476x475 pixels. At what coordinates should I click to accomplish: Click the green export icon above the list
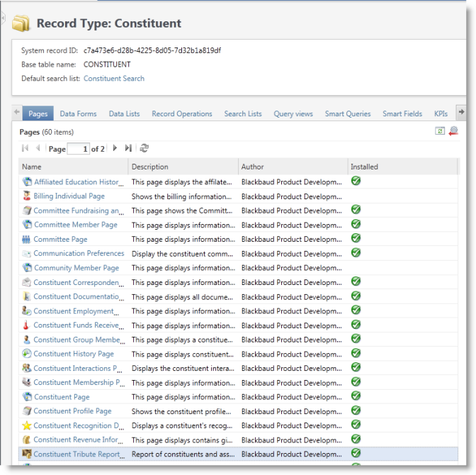pos(440,131)
